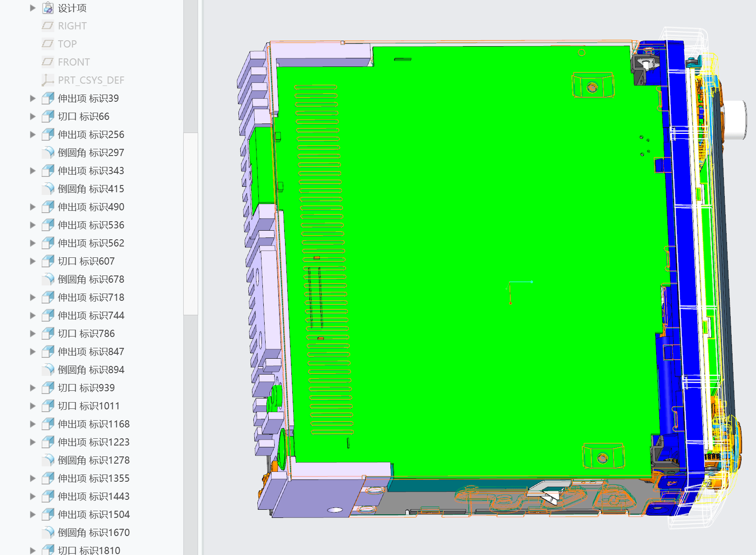
Task: Expand 伸出项 标识490 feature
Action: [33, 207]
